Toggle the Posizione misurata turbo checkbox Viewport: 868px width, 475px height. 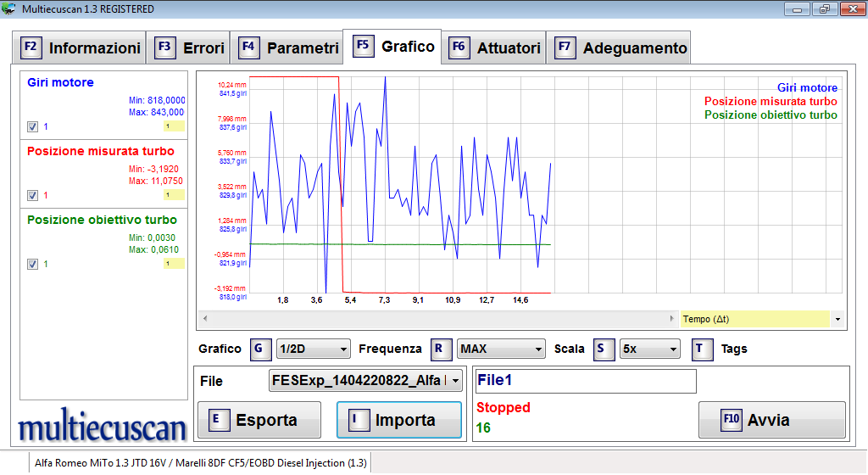click(x=32, y=195)
